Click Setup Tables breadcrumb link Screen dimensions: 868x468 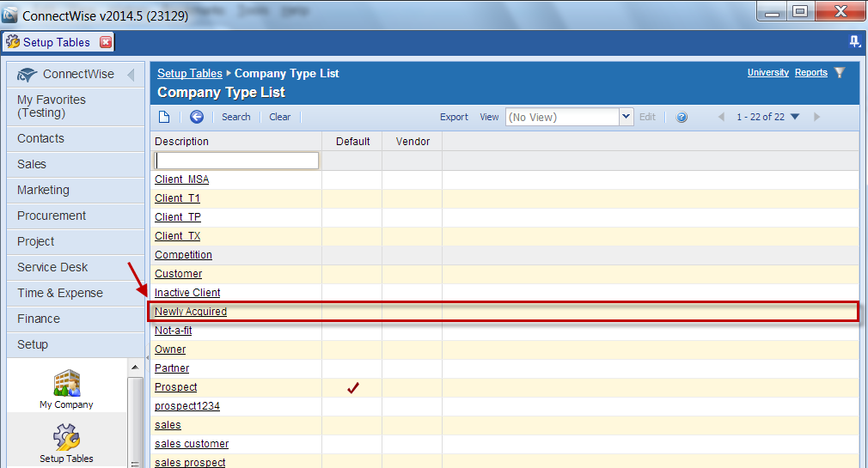[189, 73]
